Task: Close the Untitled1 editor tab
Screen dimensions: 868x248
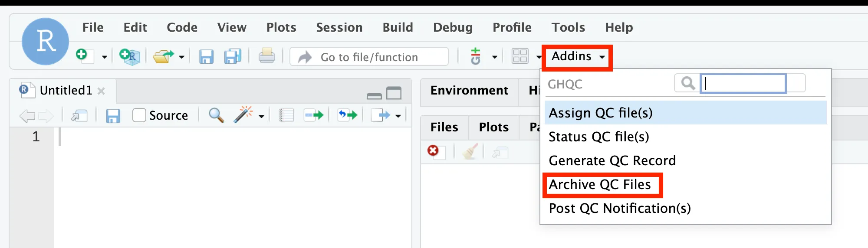Action: (x=101, y=91)
